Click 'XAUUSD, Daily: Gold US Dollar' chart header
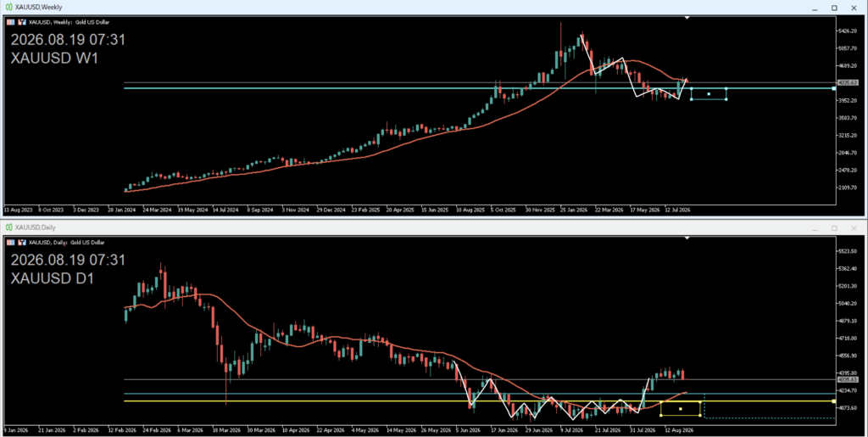 [x=66, y=242]
